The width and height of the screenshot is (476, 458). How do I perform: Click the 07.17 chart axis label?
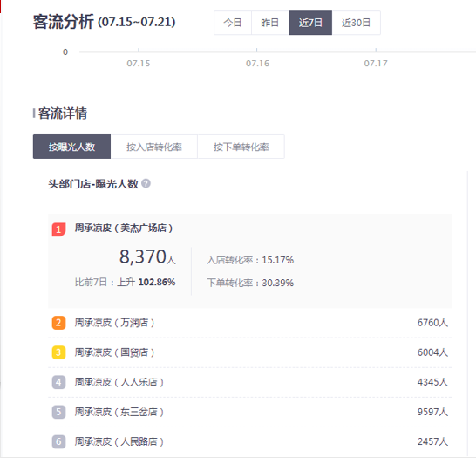tap(376, 64)
